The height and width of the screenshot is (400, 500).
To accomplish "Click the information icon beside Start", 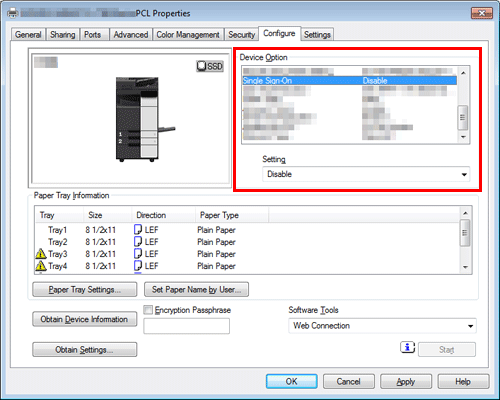I will click(x=407, y=347).
